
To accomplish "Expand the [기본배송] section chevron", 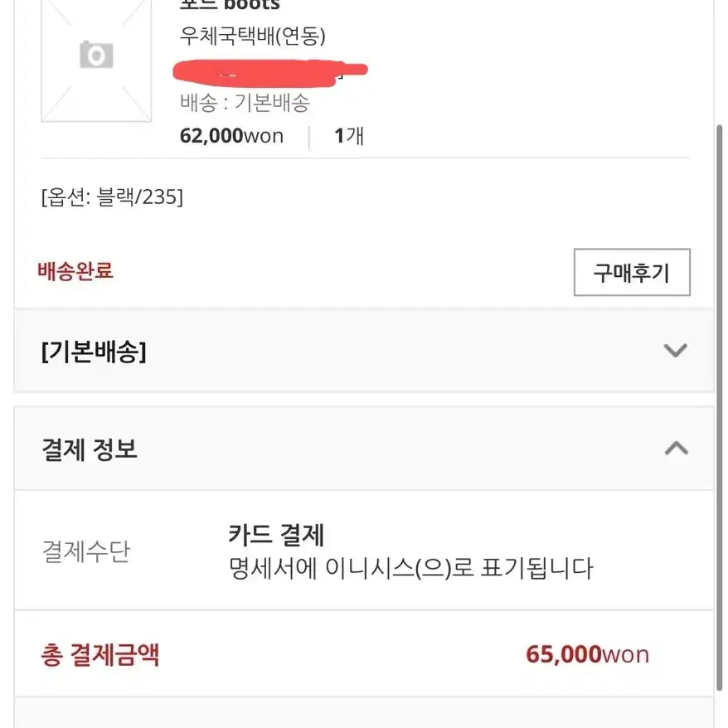I will pyautogui.click(x=675, y=350).
